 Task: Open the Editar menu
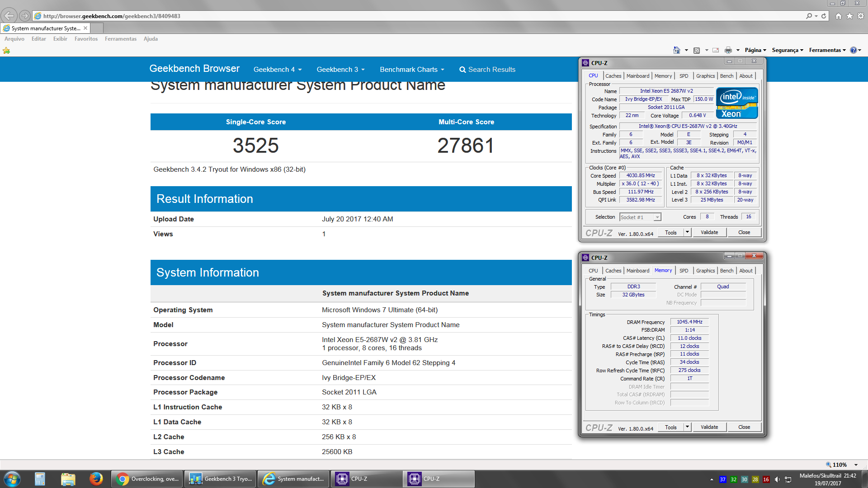[39, 39]
